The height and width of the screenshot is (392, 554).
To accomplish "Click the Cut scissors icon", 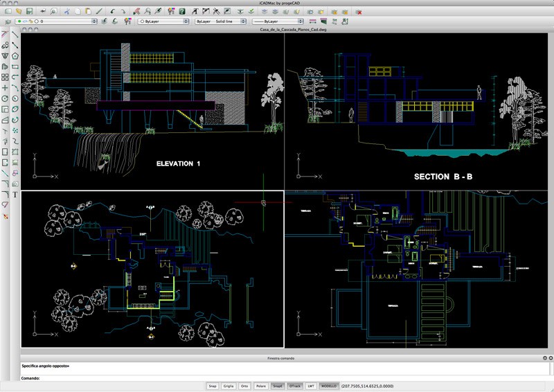I will (67, 12).
